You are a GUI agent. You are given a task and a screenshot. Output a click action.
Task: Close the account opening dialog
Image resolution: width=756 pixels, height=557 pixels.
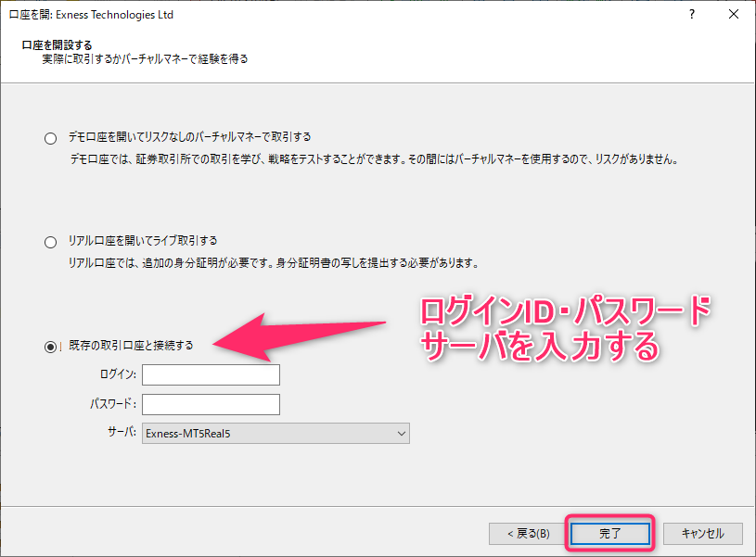pos(734,15)
